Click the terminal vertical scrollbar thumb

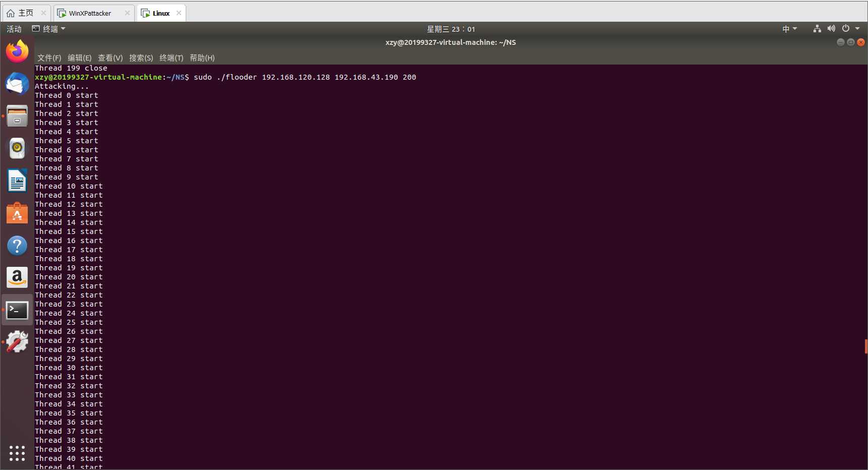pos(866,346)
